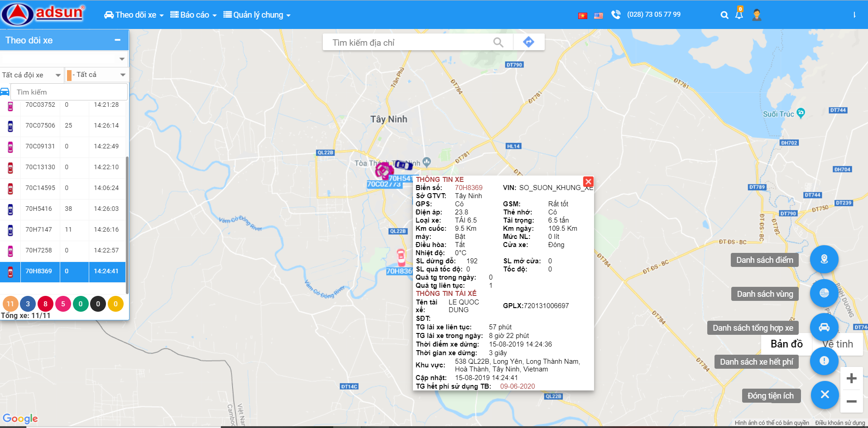
Task: Click the zone pie-chart round button
Action: 824,293
